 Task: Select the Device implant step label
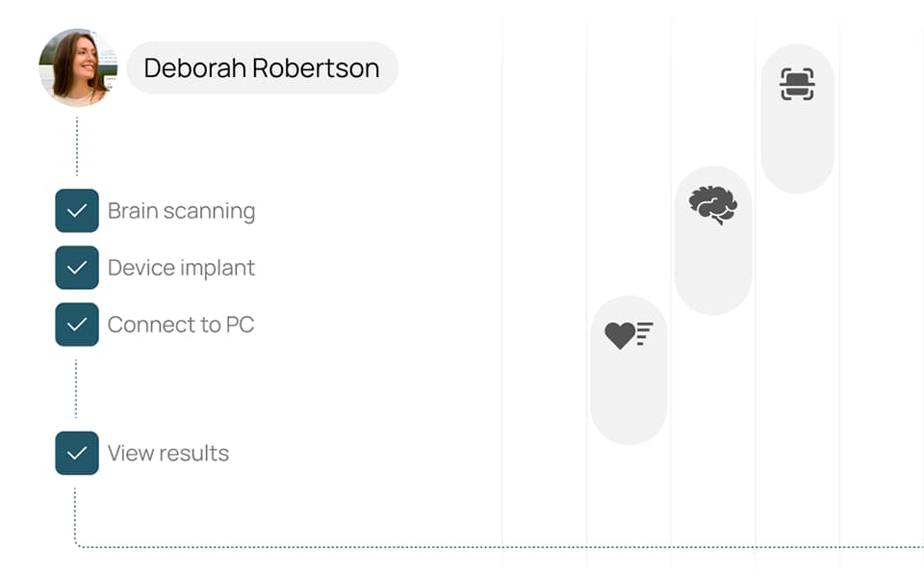181,268
